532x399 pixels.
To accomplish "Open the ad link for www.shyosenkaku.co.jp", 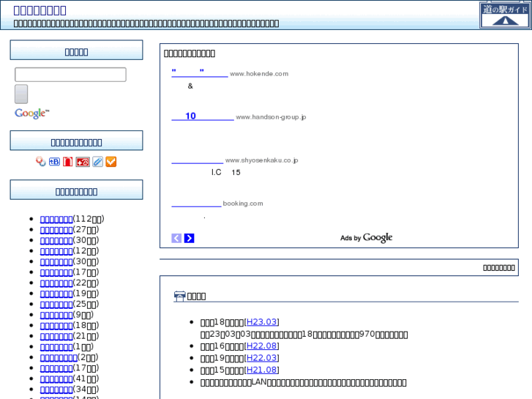I will click(x=197, y=160).
